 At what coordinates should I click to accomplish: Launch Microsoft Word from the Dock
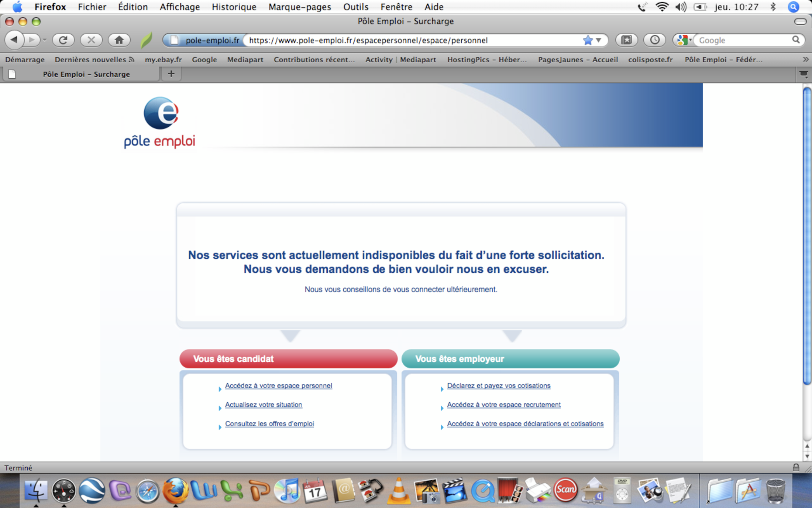[x=203, y=491]
